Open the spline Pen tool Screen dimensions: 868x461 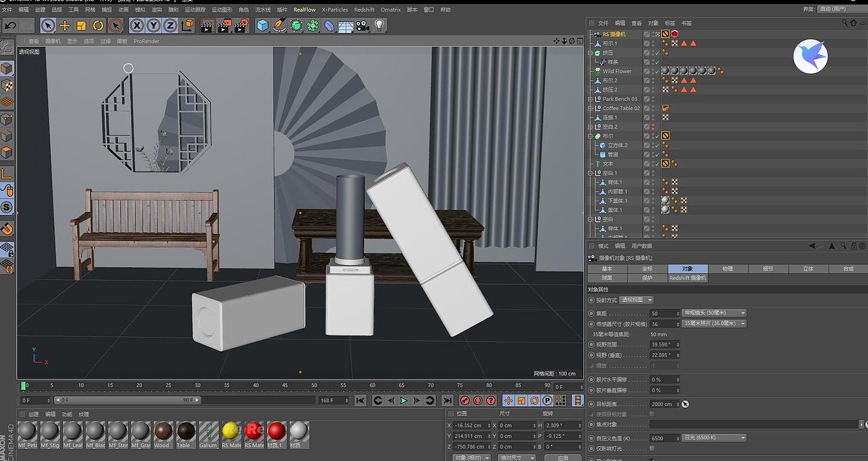tap(279, 26)
